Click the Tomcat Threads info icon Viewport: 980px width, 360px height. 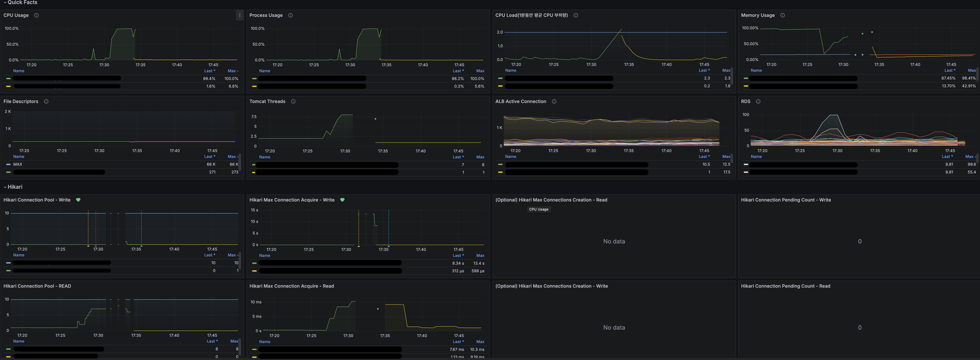coord(293,101)
